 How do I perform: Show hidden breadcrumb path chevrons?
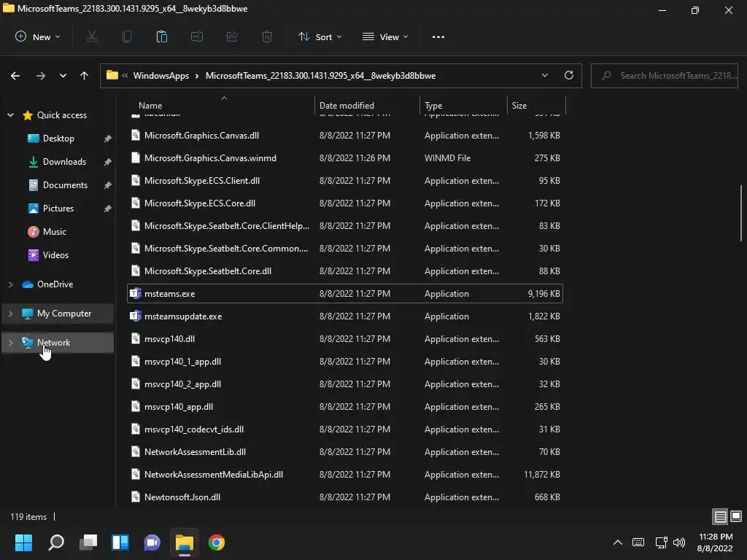(125, 76)
